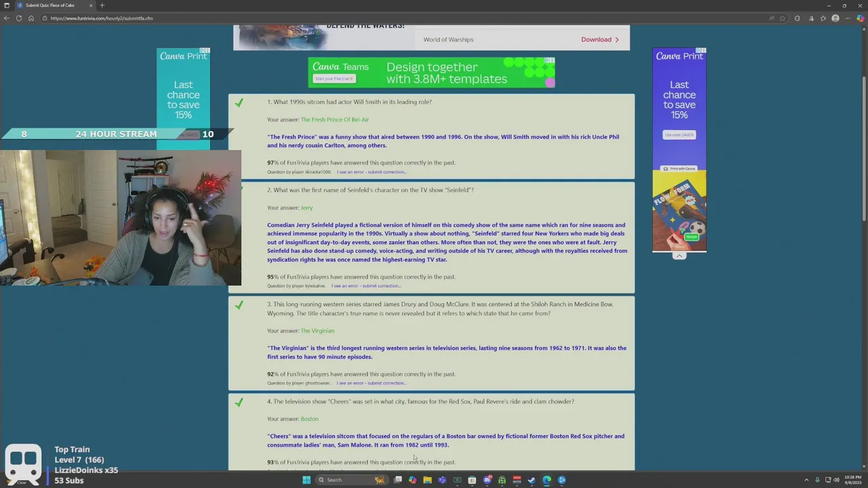This screenshot has height=488, width=868.
Task: Open the browser home page icon
Action: pos(31,18)
